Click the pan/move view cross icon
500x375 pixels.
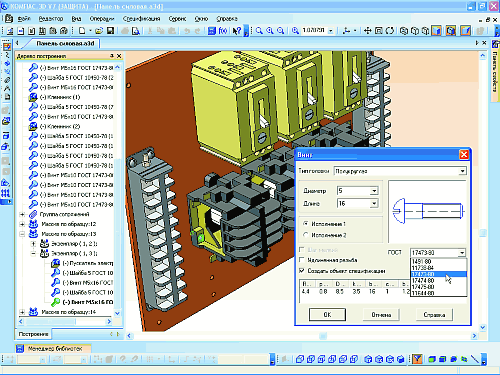point(367,31)
